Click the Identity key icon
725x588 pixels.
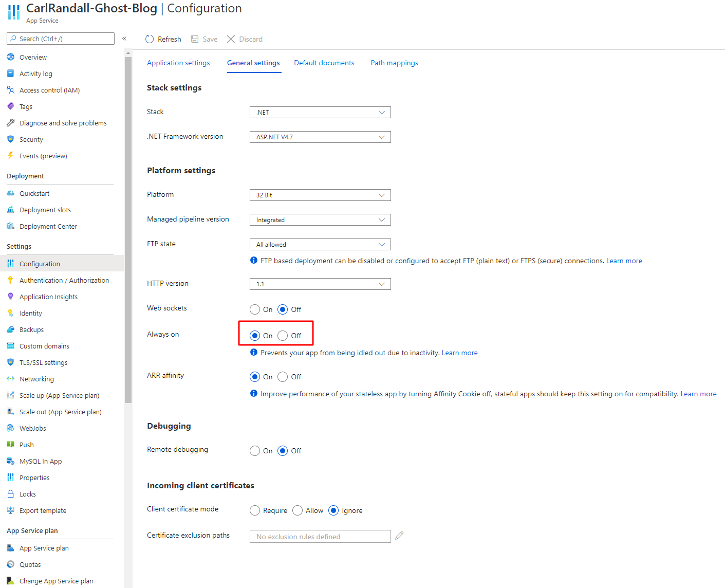10,313
